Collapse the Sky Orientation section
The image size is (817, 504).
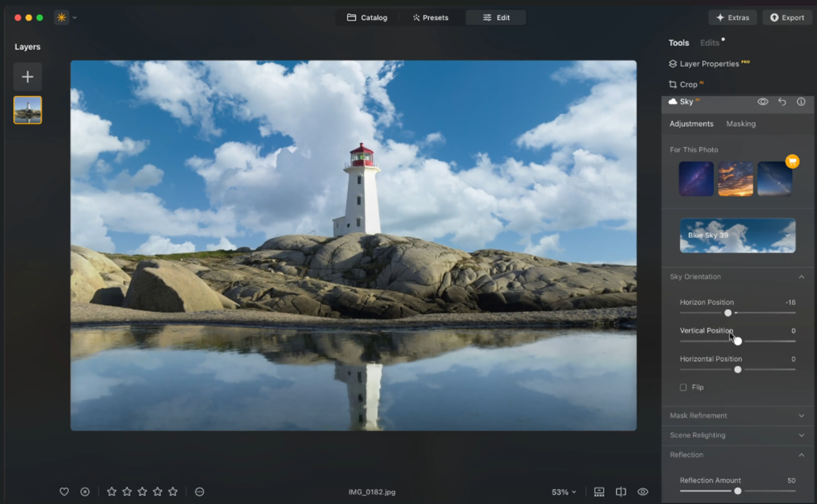[x=802, y=277]
